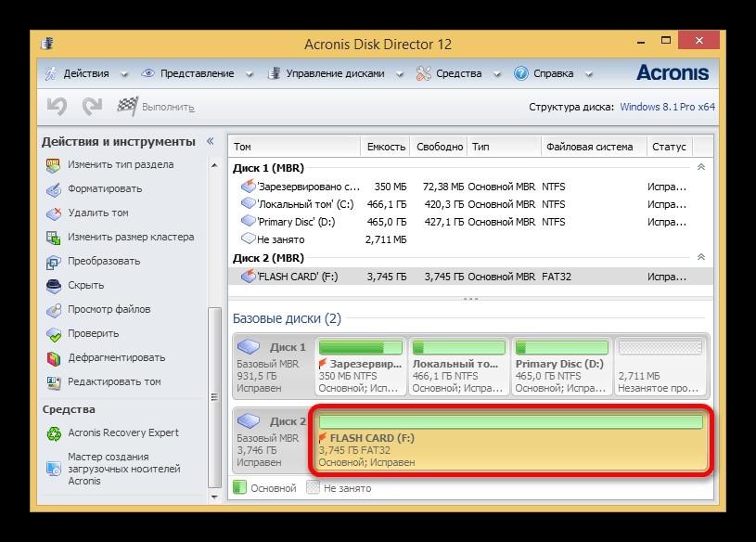Click the Acronis app icon in title bar
This screenshot has height=542, width=756.
click(x=46, y=44)
